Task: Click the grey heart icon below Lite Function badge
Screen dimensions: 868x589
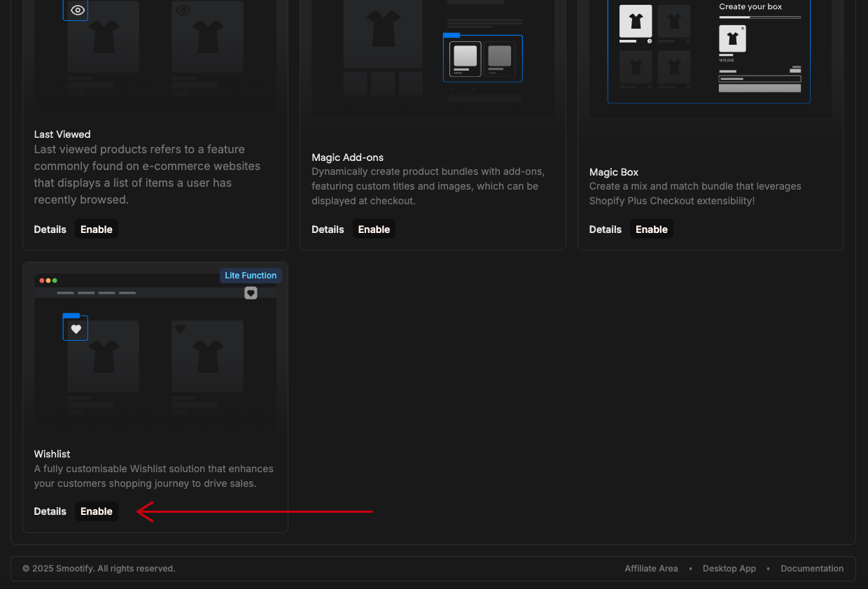Action: pos(251,293)
